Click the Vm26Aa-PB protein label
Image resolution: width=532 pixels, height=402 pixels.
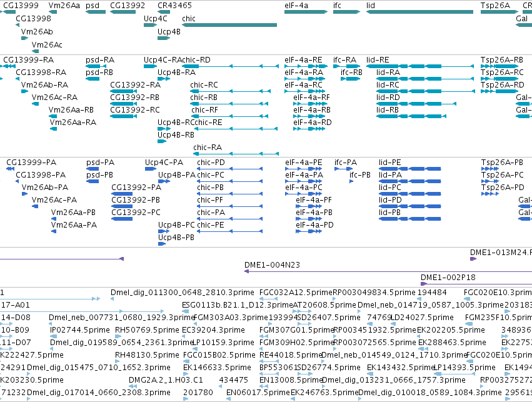(73, 213)
